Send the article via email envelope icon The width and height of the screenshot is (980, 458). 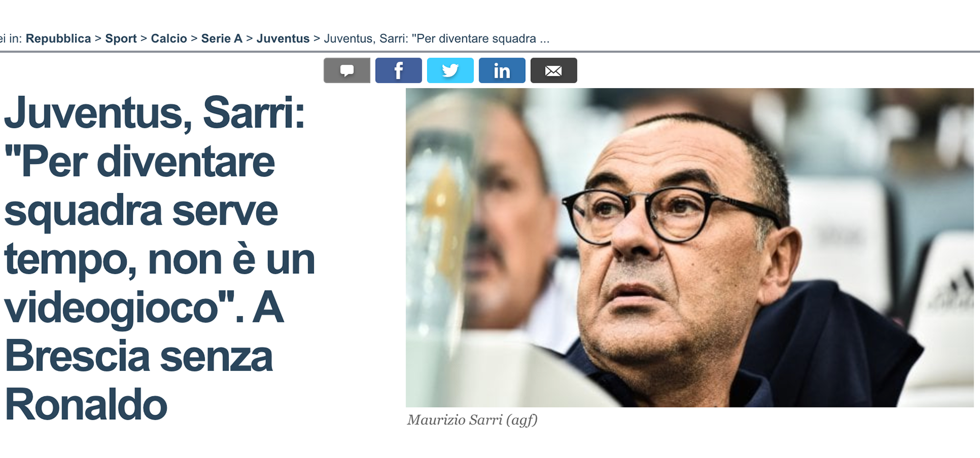tap(554, 70)
